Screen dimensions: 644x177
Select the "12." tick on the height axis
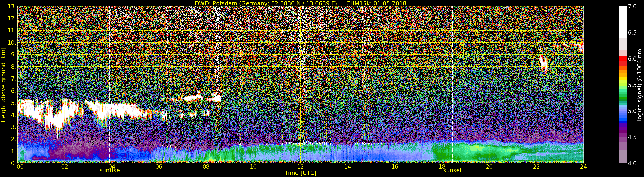pyautogui.click(x=12, y=18)
